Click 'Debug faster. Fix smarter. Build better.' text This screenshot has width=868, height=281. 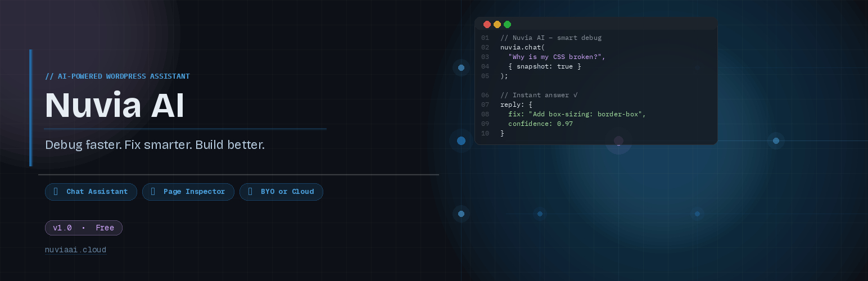155,144
